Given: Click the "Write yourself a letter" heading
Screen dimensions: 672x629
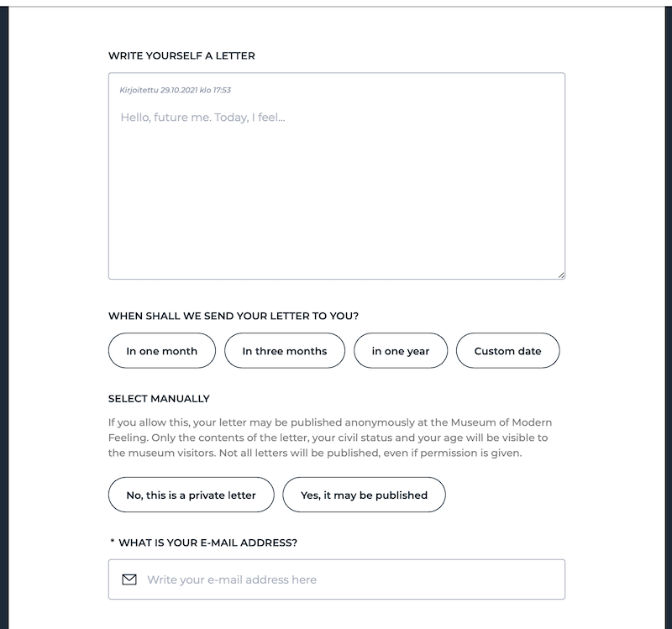Looking at the screenshot, I should pyautogui.click(x=181, y=56).
